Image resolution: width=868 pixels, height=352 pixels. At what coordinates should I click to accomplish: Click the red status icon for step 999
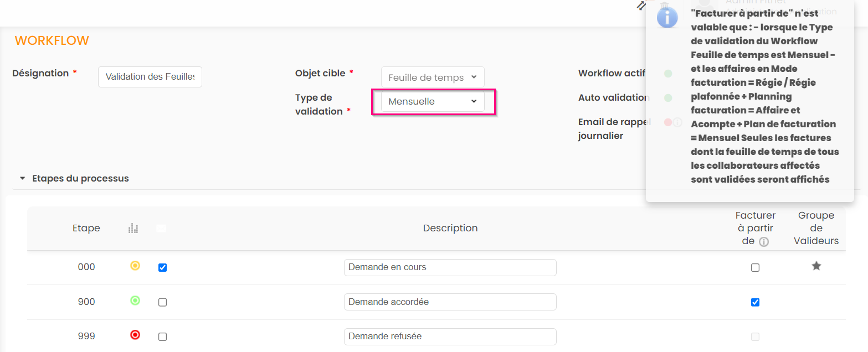[135, 335]
